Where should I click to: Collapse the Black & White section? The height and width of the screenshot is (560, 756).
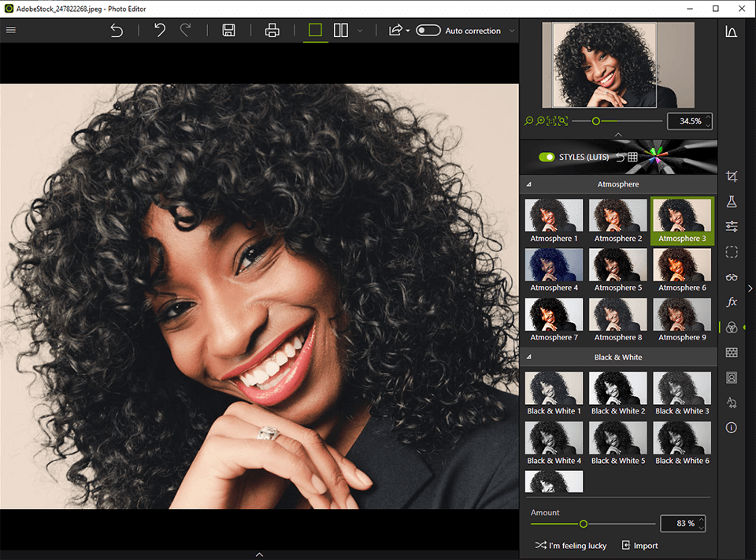point(529,358)
